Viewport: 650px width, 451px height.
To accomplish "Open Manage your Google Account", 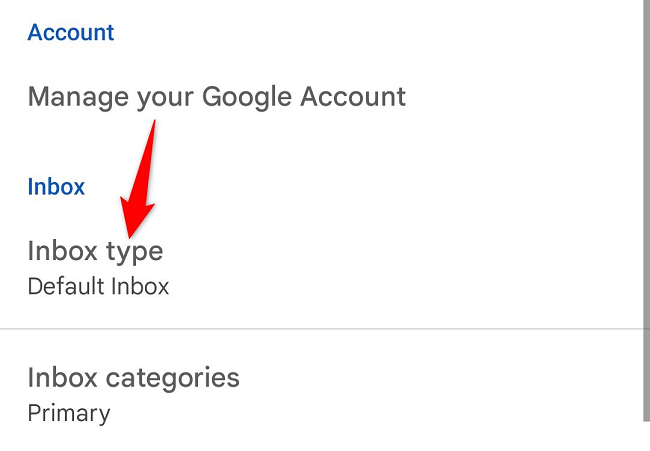I will click(x=217, y=97).
